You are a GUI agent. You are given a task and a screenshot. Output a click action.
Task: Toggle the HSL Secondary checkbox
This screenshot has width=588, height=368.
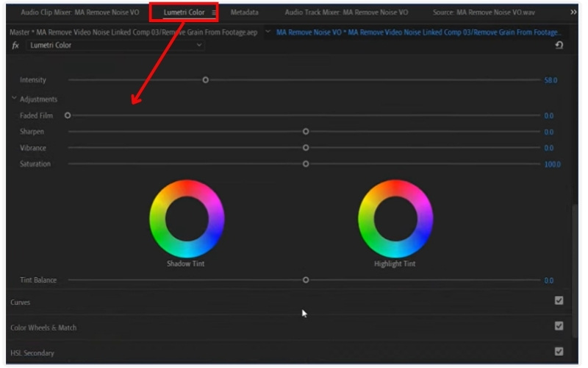(x=559, y=352)
